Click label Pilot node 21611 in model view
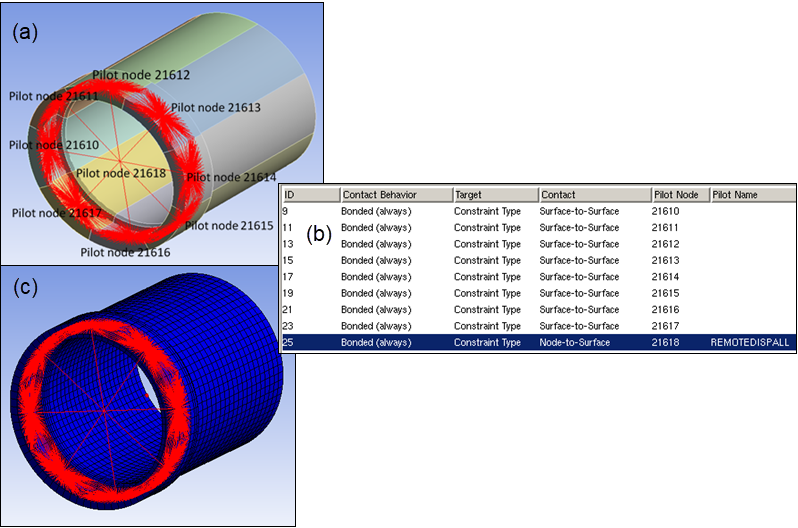The width and height of the screenshot is (798, 528). [53, 96]
